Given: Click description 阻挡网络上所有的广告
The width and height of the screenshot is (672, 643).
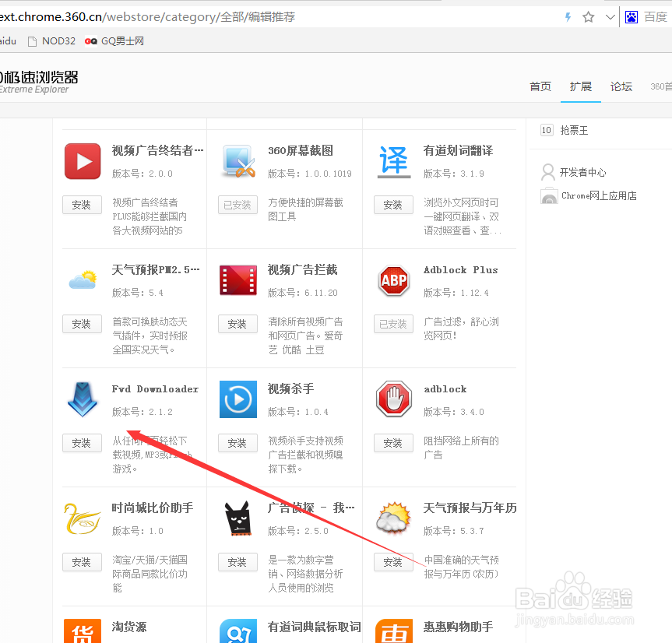Looking at the screenshot, I should click(x=461, y=448).
